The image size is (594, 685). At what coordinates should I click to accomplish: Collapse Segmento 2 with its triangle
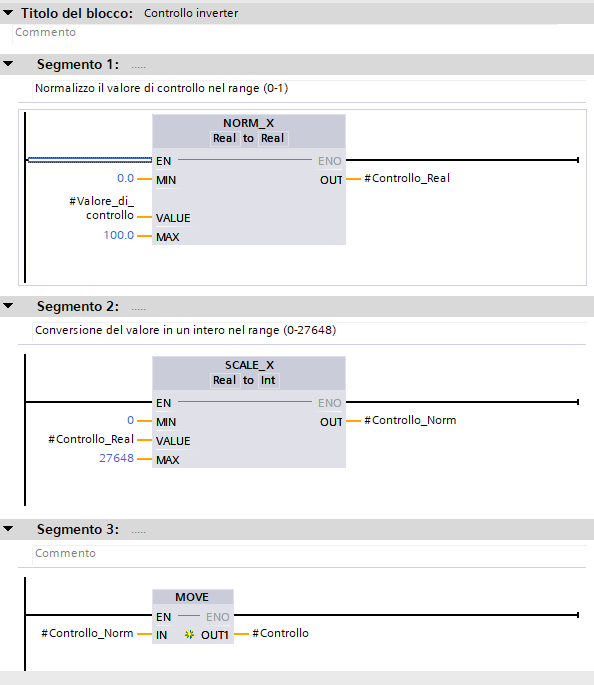(8, 306)
